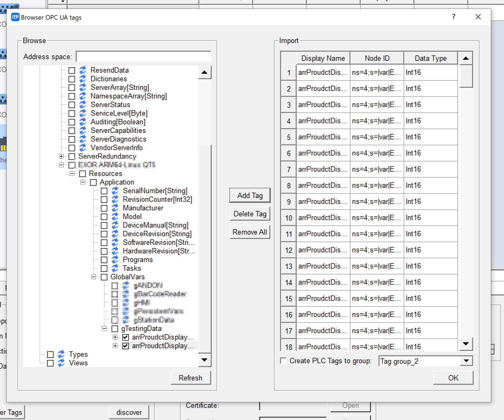Tick the GlobalVars checkbox
This screenshot has width=504, height=420.
pos(104,277)
